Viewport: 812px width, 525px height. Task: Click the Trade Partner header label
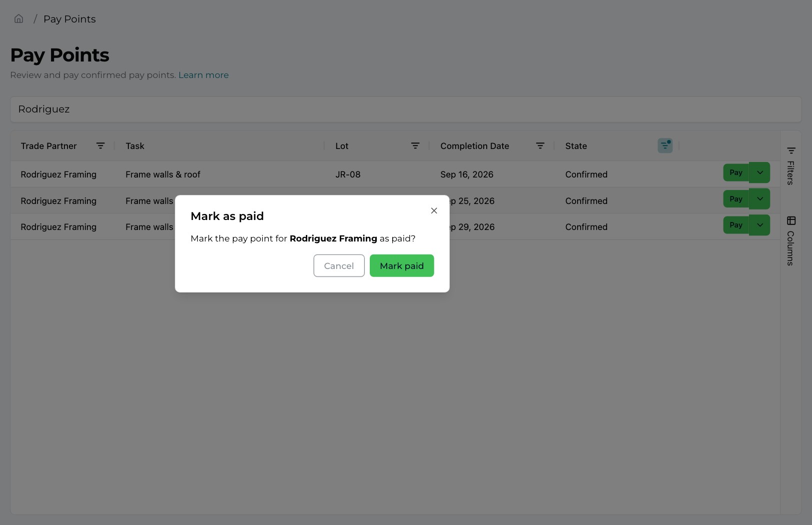(48, 146)
